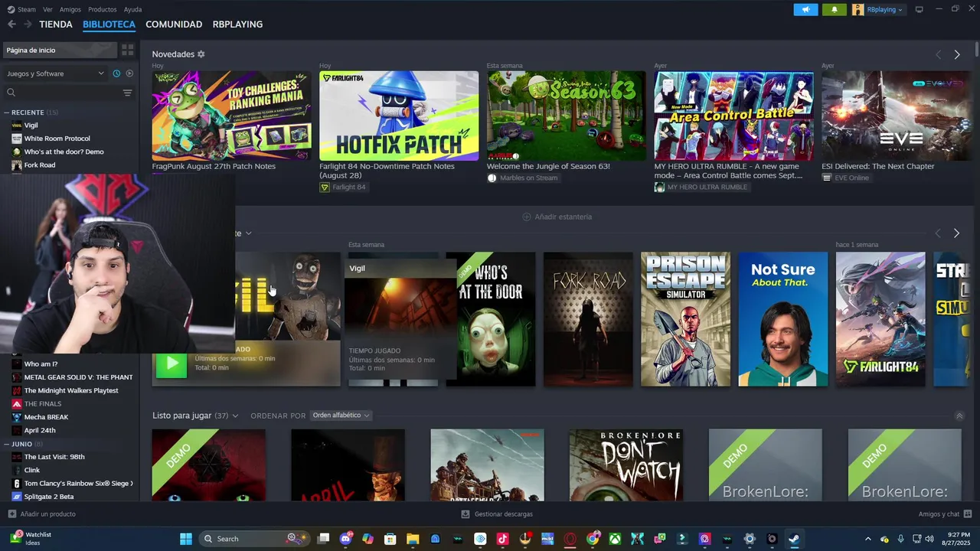Select Not Sure About That cover
The width and height of the screenshot is (980, 551).
click(782, 319)
